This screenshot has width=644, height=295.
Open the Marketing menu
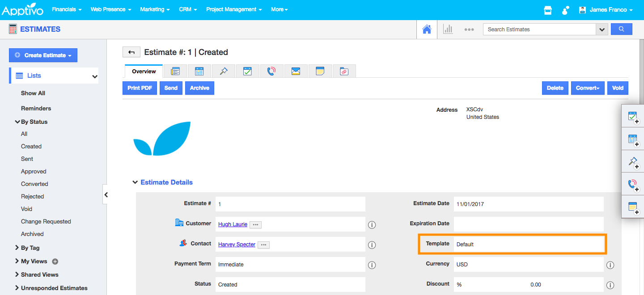(x=155, y=9)
